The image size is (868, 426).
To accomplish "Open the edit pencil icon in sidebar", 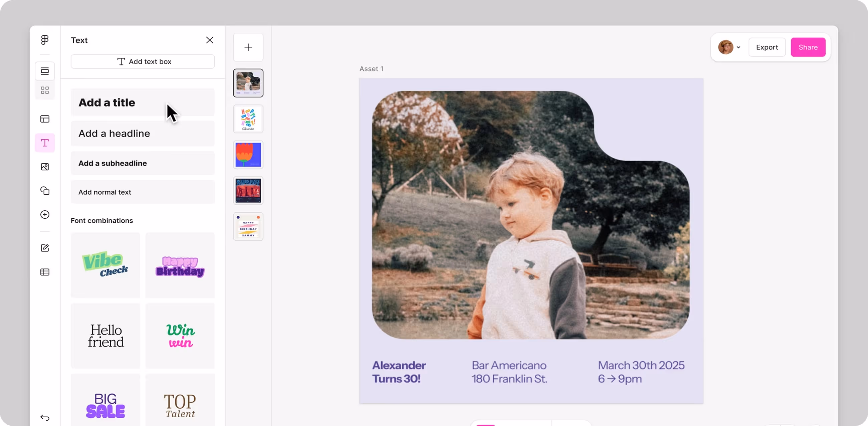I will click(x=44, y=248).
